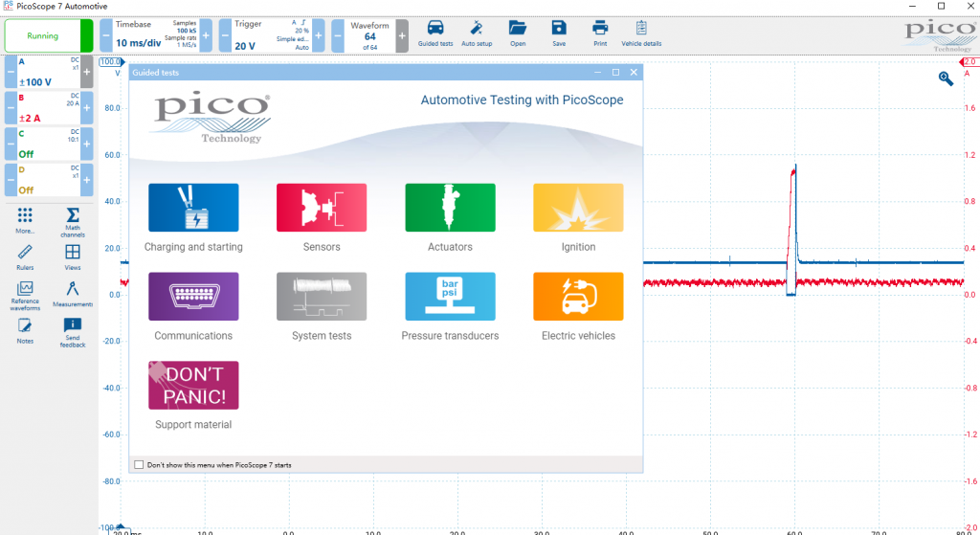
Task: Enable Don't show this menu checkbox
Action: [140, 465]
